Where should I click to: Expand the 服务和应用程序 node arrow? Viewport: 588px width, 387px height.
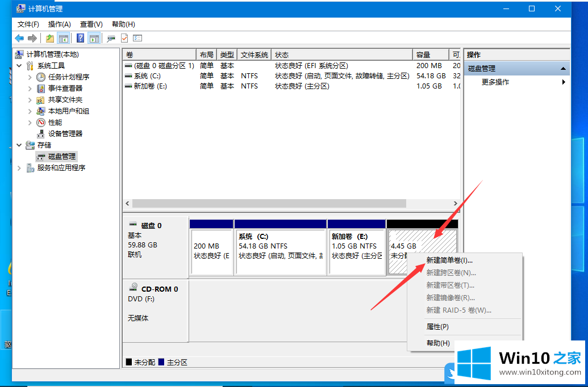click(19, 168)
